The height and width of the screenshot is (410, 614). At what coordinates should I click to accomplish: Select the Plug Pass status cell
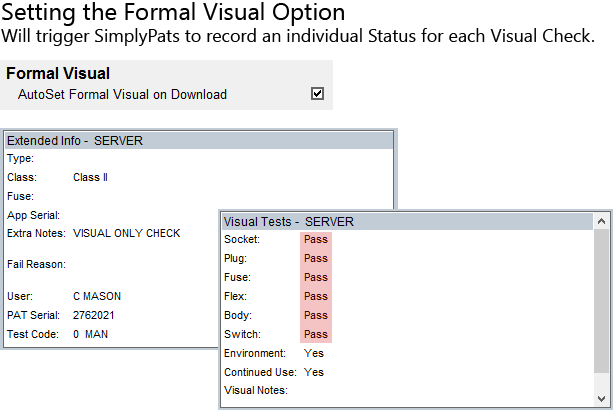(x=315, y=259)
